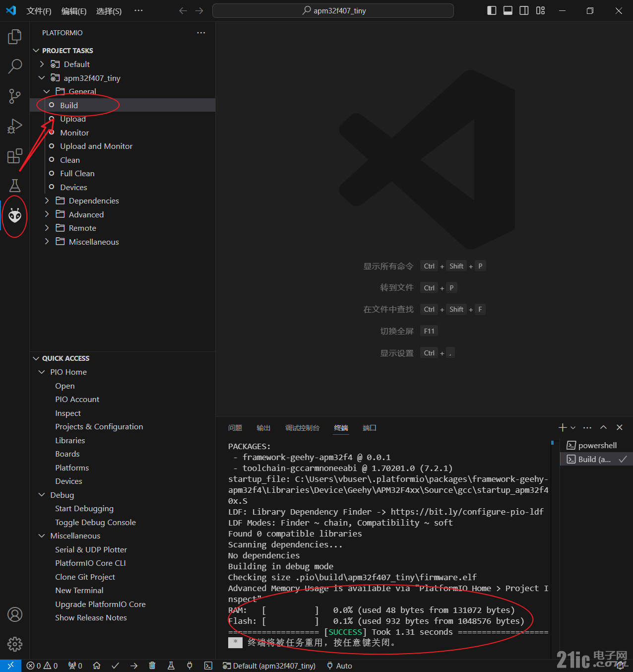Open Projects & Configuration
The height and width of the screenshot is (672, 633).
pos(123,426)
